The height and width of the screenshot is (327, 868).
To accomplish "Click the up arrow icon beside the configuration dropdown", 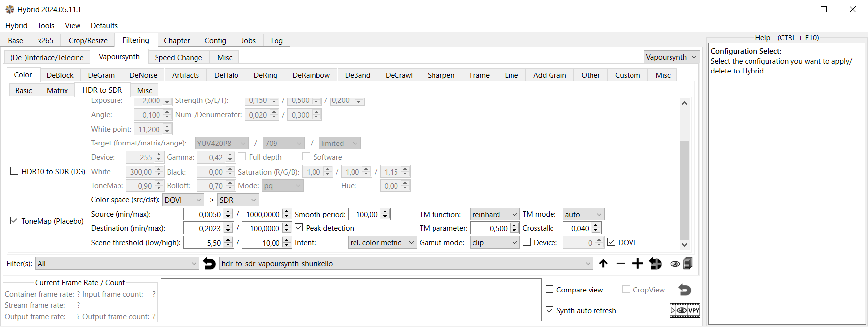I will coord(603,264).
